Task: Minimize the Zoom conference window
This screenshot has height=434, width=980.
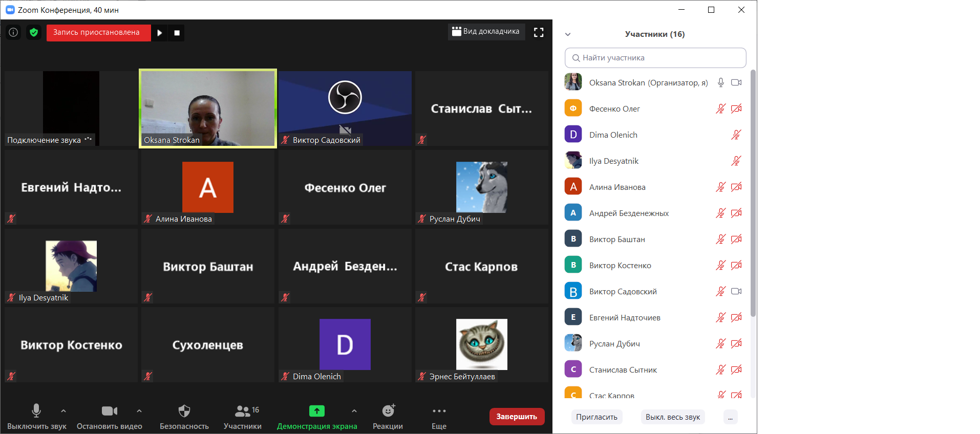Action: (681, 10)
